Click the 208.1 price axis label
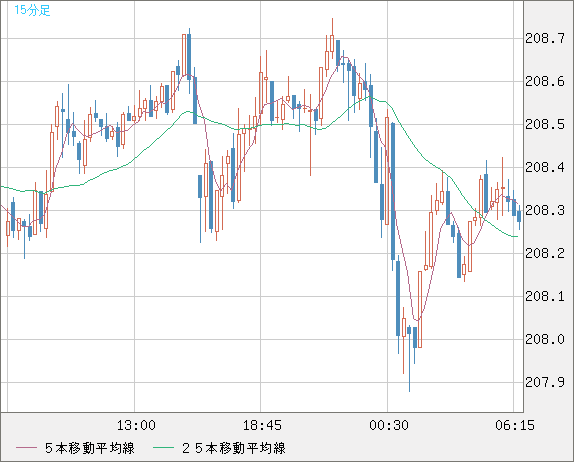574x462 pixels. click(x=545, y=297)
